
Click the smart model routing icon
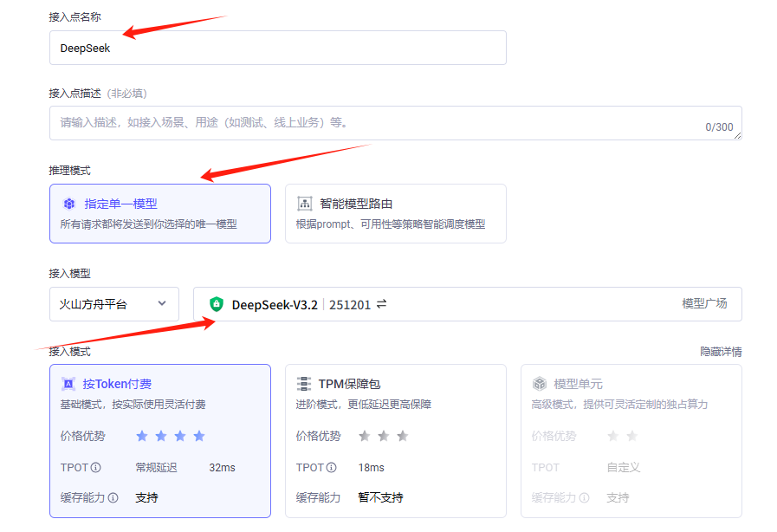(304, 204)
